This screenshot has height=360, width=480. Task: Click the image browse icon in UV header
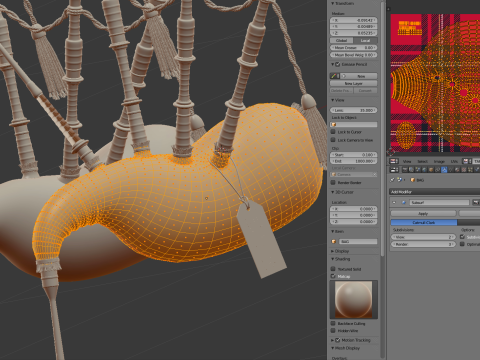tap(467, 161)
